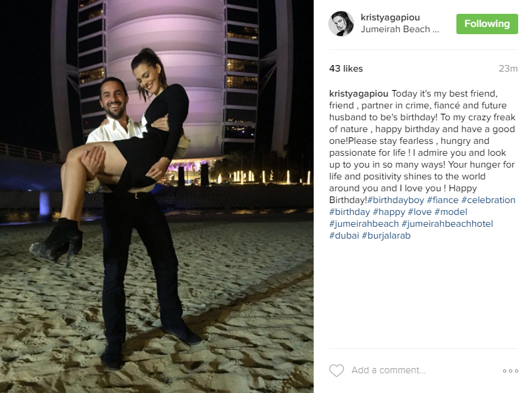The image size is (532, 393).
Task: Open the kristyagapiou name in the caption
Action: 358,93
